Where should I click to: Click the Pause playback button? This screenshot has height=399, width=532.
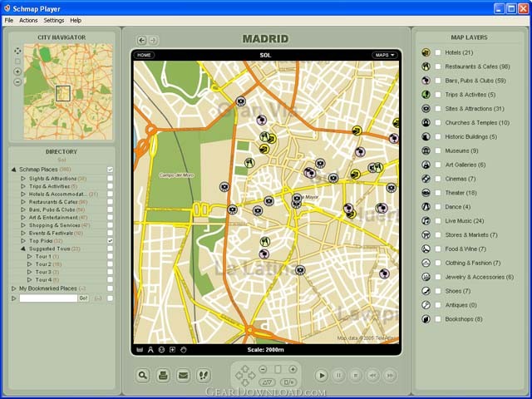point(338,375)
